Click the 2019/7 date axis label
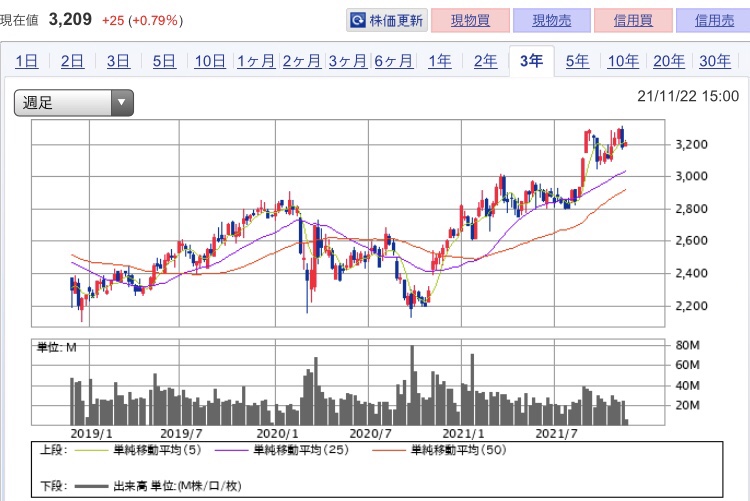This screenshot has height=501, width=750. pos(181,434)
